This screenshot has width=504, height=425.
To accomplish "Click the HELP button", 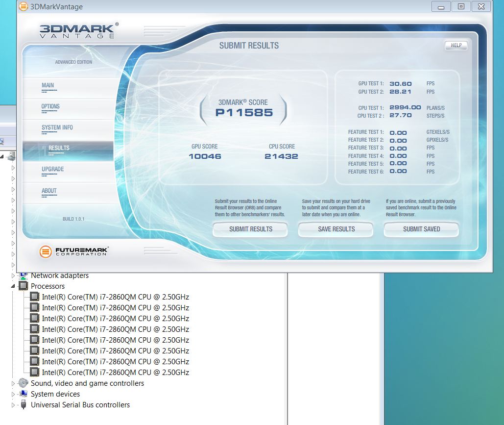I will pyautogui.click(x=456, y=46).
